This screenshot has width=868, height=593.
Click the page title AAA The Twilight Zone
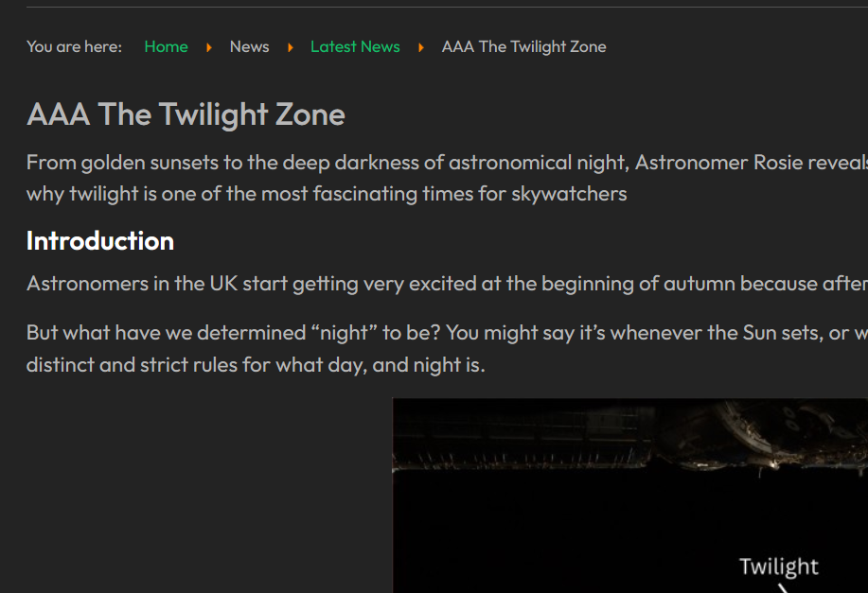(186, 113)
